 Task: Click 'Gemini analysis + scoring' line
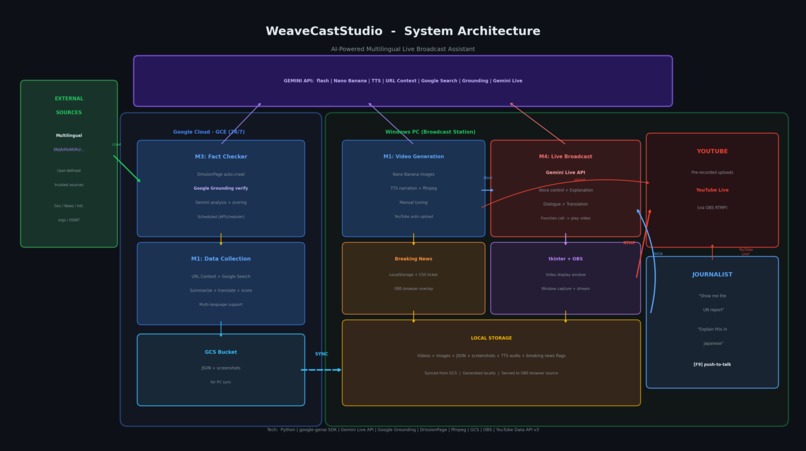tap(221, 203)
